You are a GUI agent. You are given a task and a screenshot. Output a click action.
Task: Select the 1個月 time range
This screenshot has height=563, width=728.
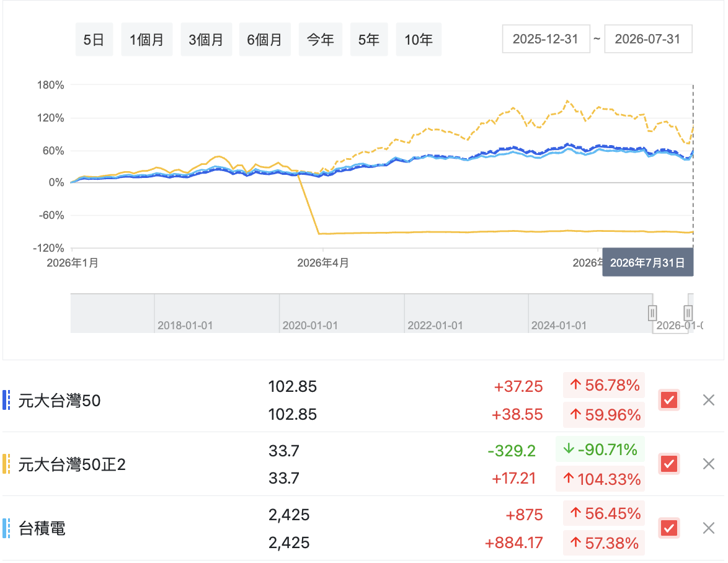pyautogui.click(x=147, y=40)
